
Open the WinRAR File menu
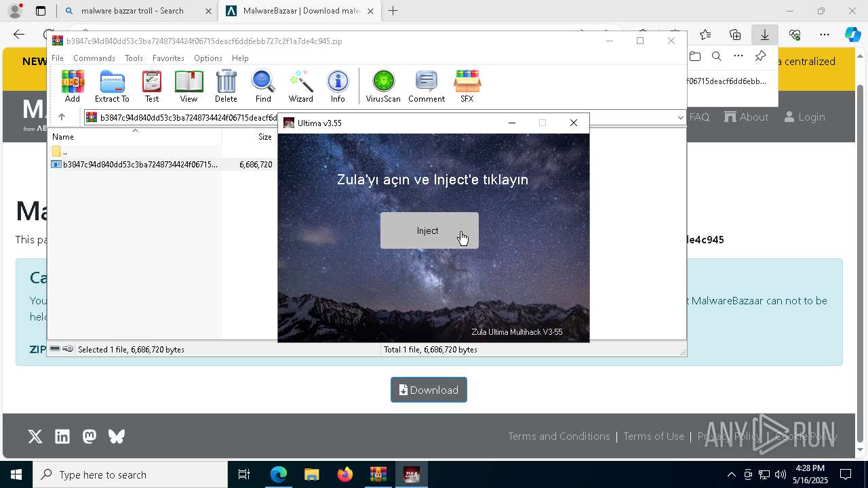point(58,58)
